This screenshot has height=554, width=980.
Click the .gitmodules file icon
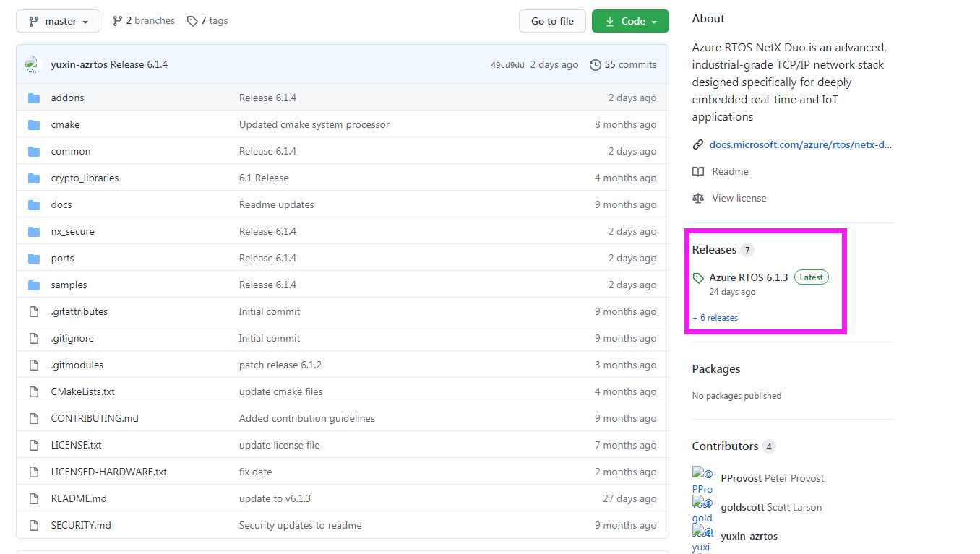point(33,365)
